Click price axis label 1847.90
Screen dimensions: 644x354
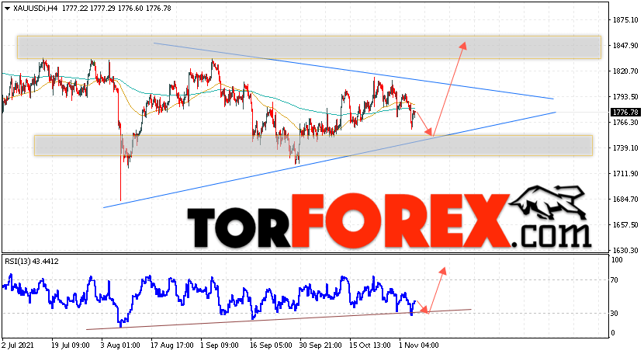[625, 46]
